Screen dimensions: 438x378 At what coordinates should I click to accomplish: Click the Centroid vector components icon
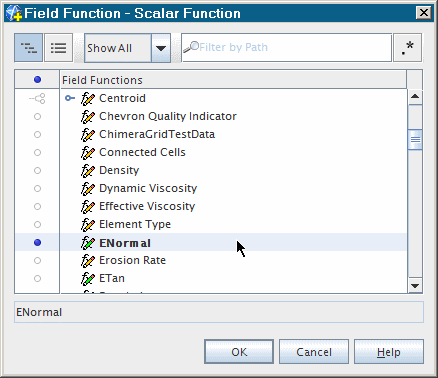pos(37,99)
